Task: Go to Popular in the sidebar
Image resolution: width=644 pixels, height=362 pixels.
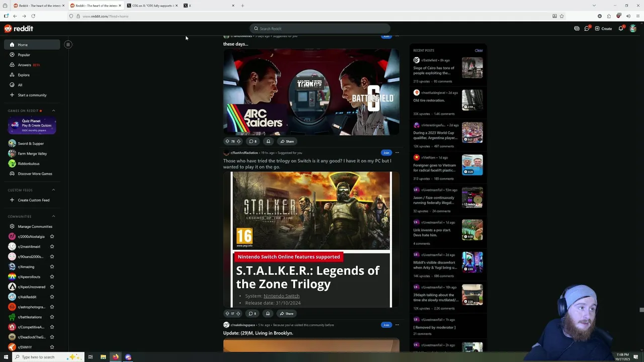Action: 24,54
